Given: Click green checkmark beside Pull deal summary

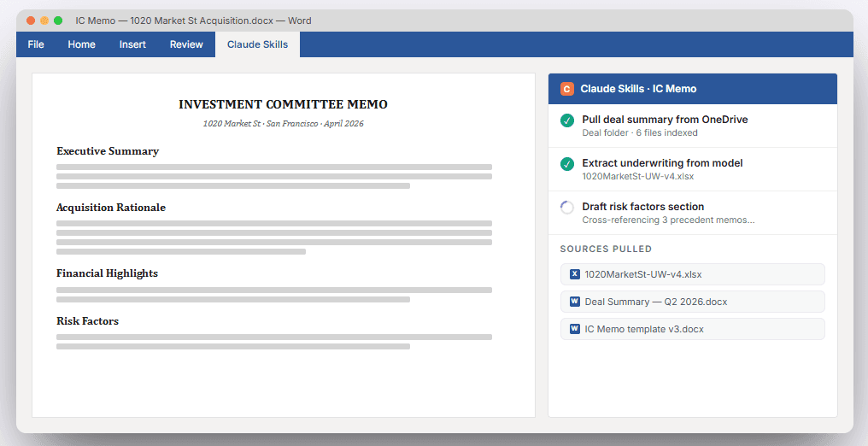Looking at the screenshot, I should click(567, 120).
